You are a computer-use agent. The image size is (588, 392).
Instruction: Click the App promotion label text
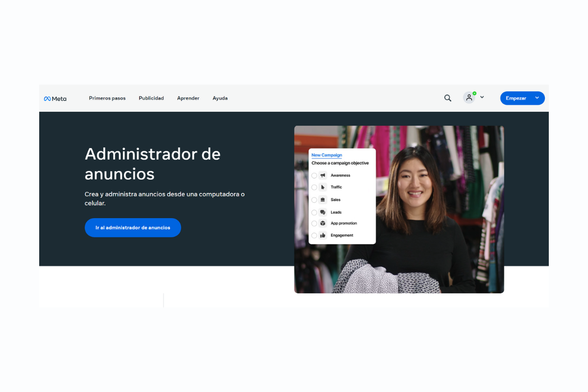point(344,223)
